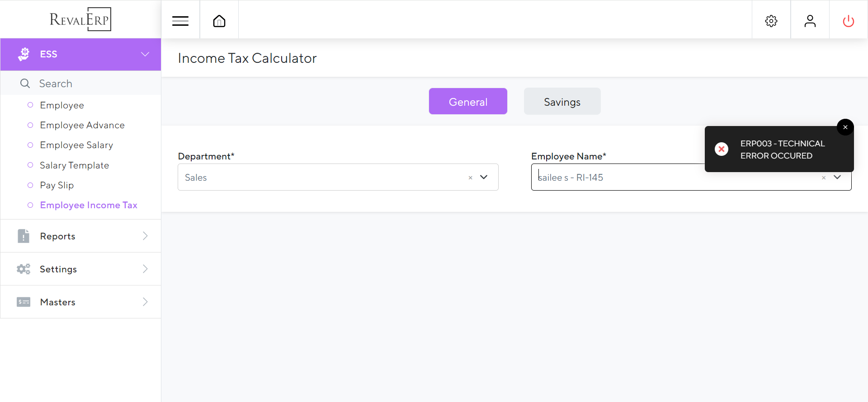Viewport: 868px width, 402px height.
Task: Open the Department dropdown arrow
Action: pos(484,177)
